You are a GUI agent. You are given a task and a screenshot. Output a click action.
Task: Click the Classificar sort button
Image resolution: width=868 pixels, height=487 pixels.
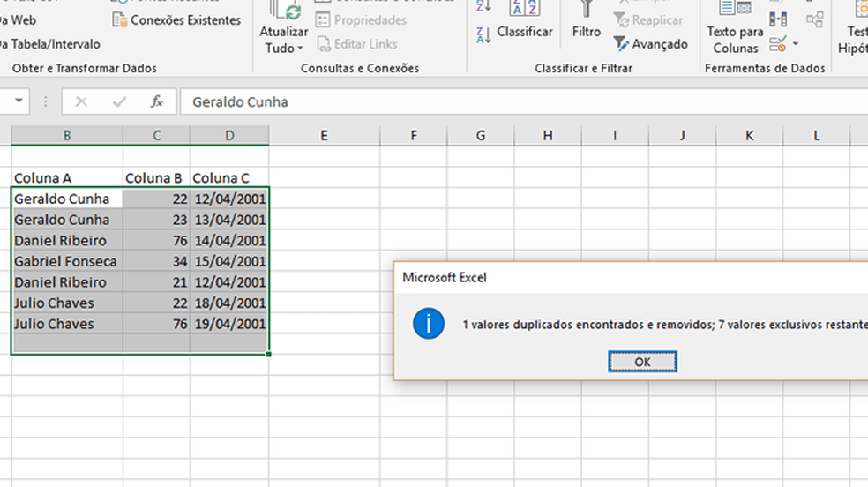tap(525, 31)
